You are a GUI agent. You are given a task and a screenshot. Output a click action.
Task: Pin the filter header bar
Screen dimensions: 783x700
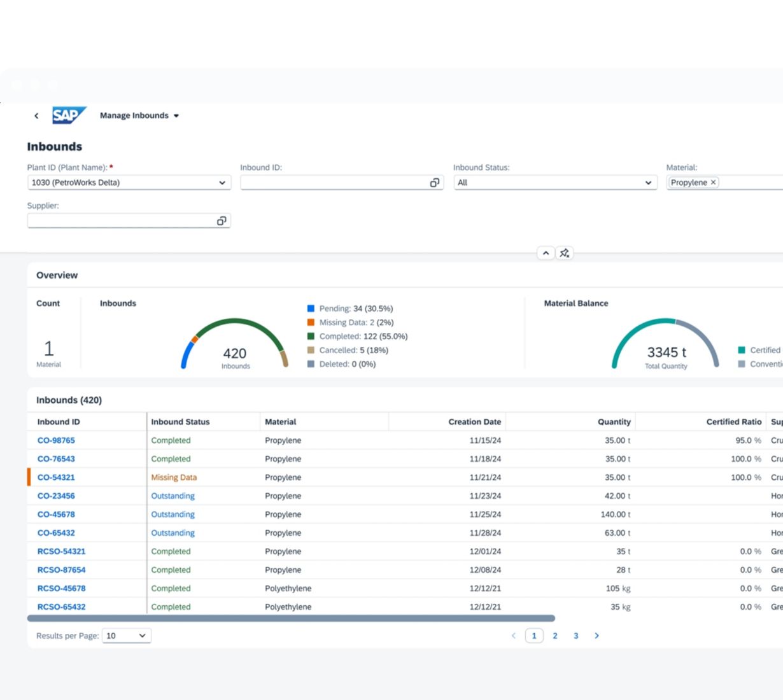point(564,253)
